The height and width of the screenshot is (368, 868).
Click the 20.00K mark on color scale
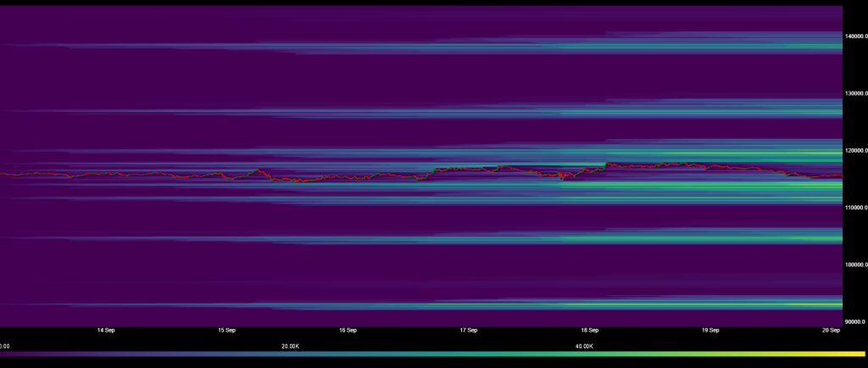290,346
